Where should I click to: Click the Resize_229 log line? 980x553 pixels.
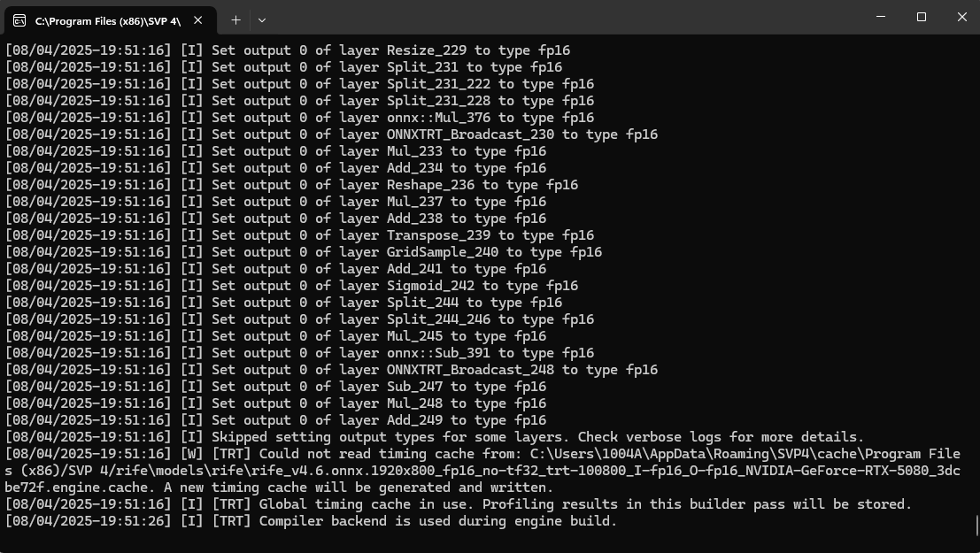[x=288, y=50]
